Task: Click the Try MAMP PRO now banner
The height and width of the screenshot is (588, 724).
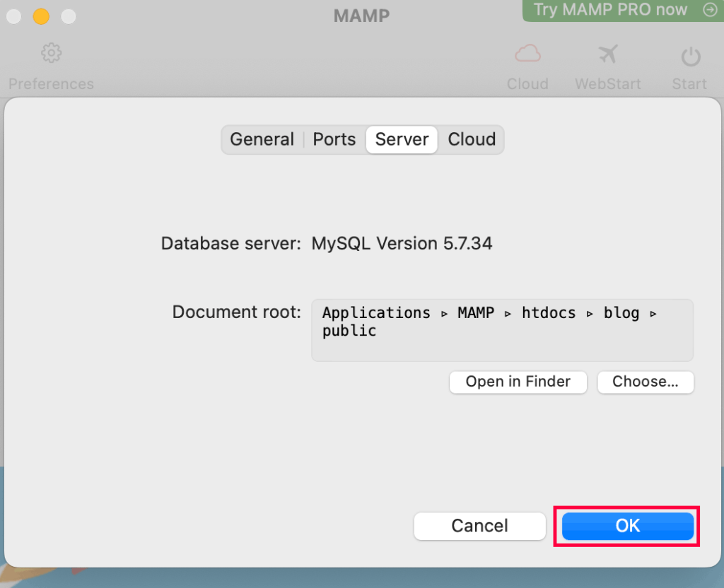Action: click(610, 10)
